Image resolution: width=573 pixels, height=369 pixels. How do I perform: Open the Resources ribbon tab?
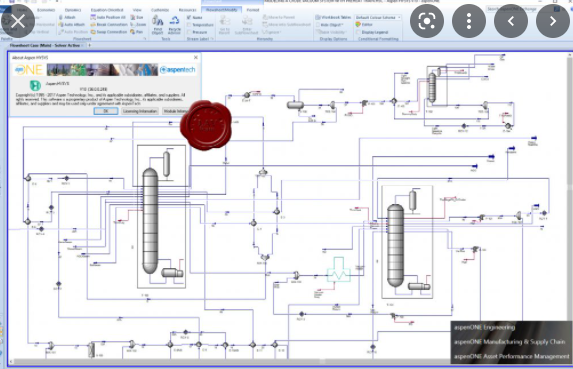(187, 10)
